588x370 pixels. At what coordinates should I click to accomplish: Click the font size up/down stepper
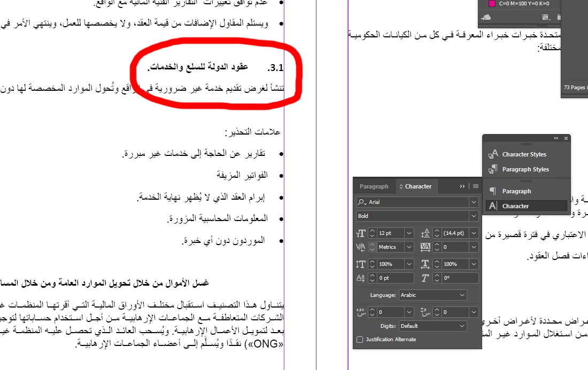point(372,233)
